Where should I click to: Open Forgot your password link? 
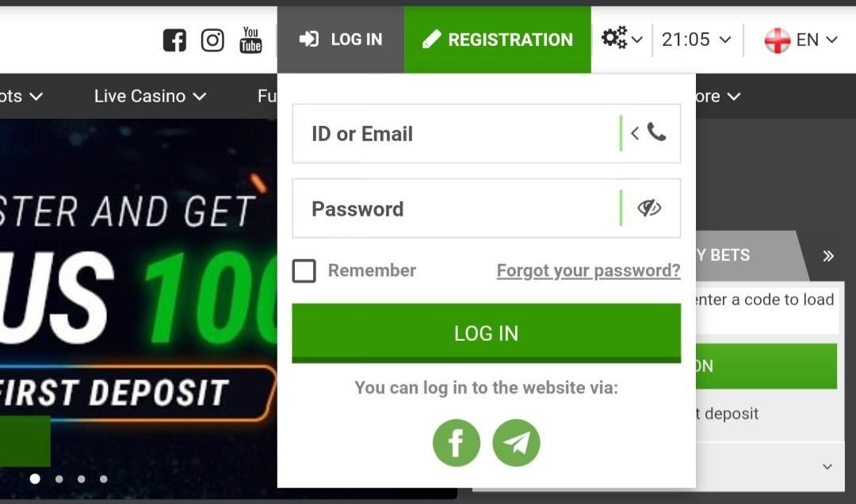[588, 270]
